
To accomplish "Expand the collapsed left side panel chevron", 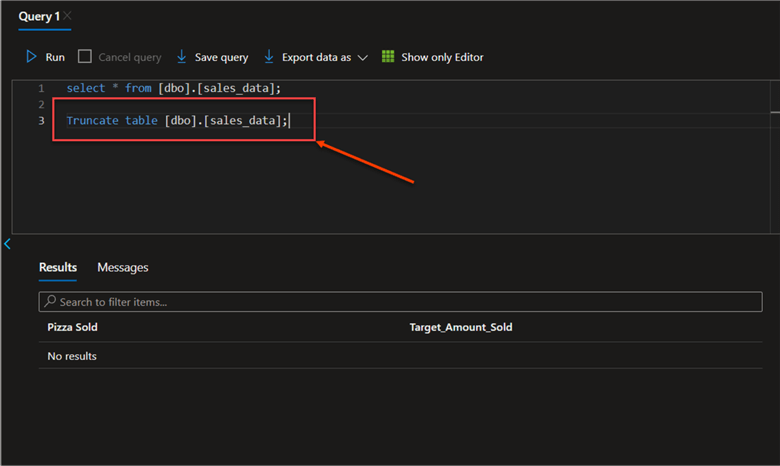I will (7, 244).
